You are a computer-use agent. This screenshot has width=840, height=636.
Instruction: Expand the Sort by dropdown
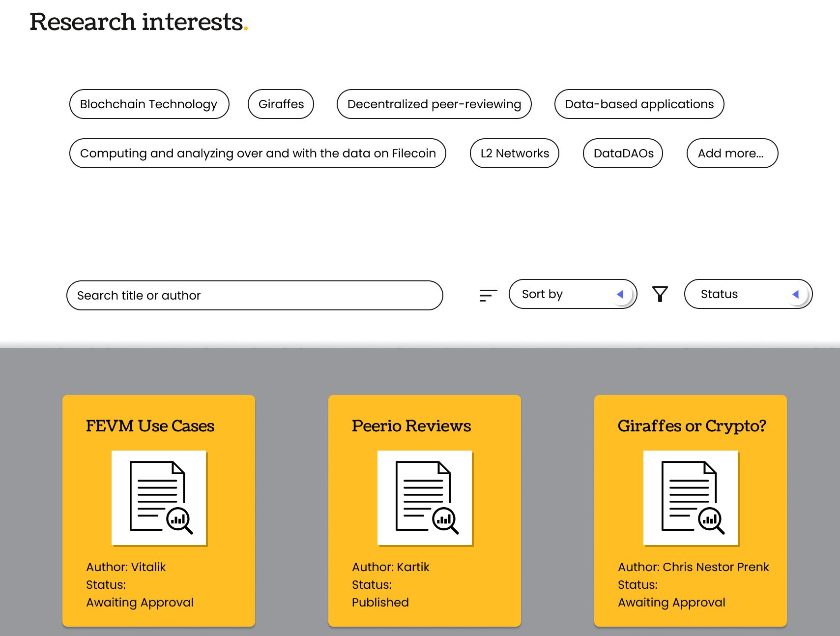click(x=573, y=294)
